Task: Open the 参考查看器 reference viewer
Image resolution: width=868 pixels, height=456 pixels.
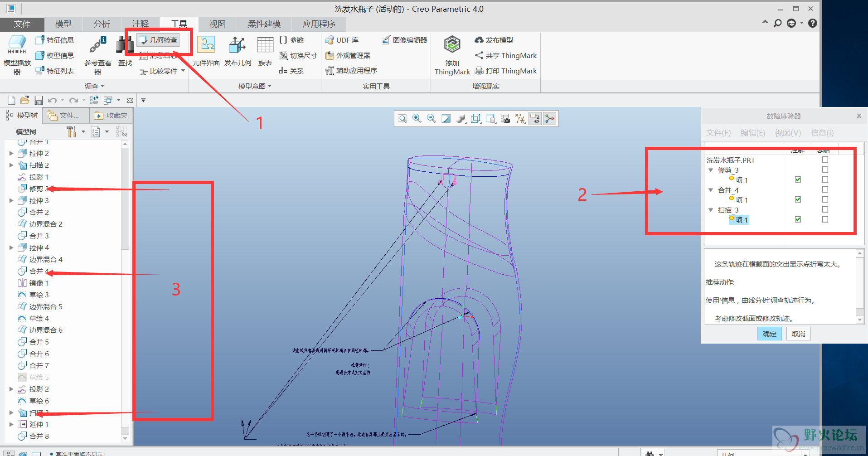Action: click(97, 54)
